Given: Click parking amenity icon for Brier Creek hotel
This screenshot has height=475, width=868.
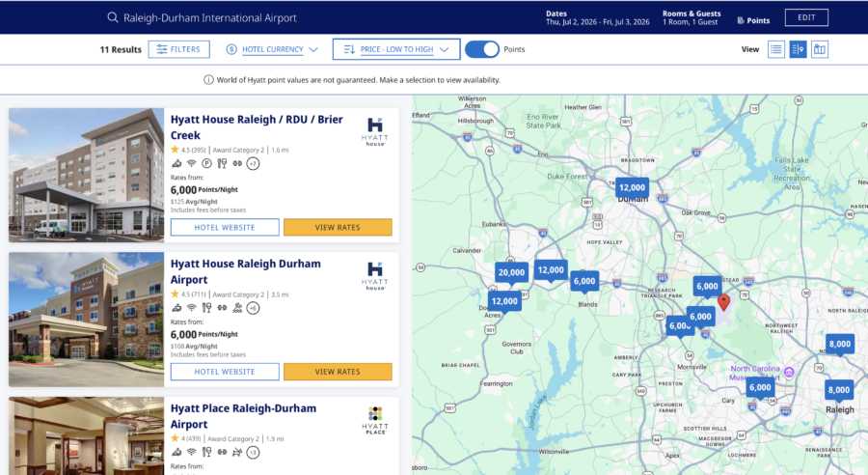Looking at the screenshot, I should pyautogui.click(x=206, y=163).
